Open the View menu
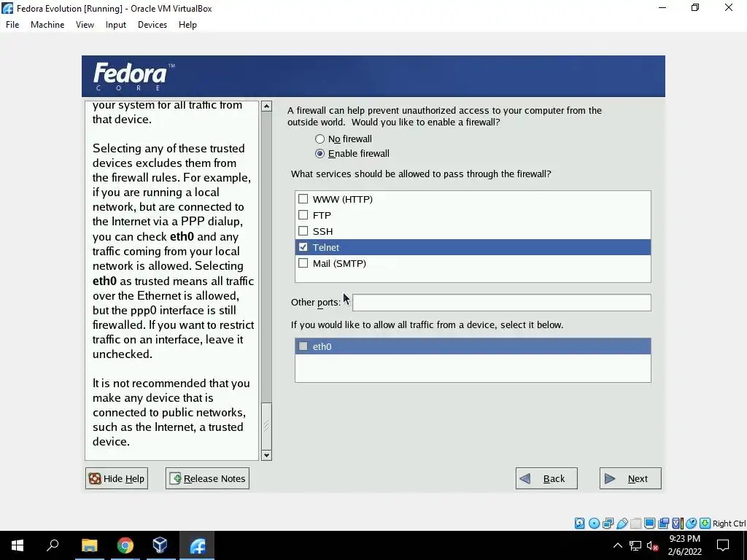The width and height of the screenshot is (747, 560). tap(85, 25)
